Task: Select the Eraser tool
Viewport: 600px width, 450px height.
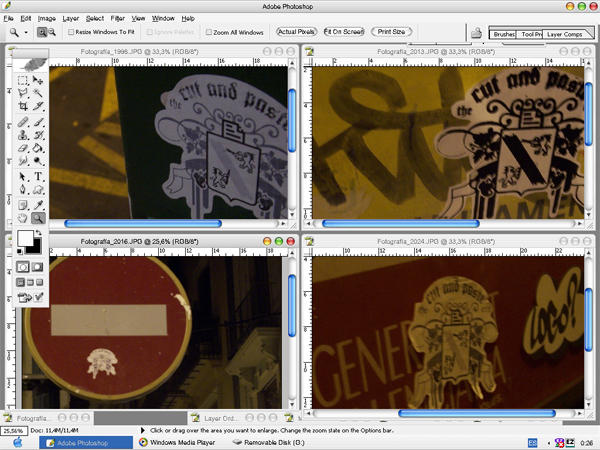Action: tap(23, 148)
